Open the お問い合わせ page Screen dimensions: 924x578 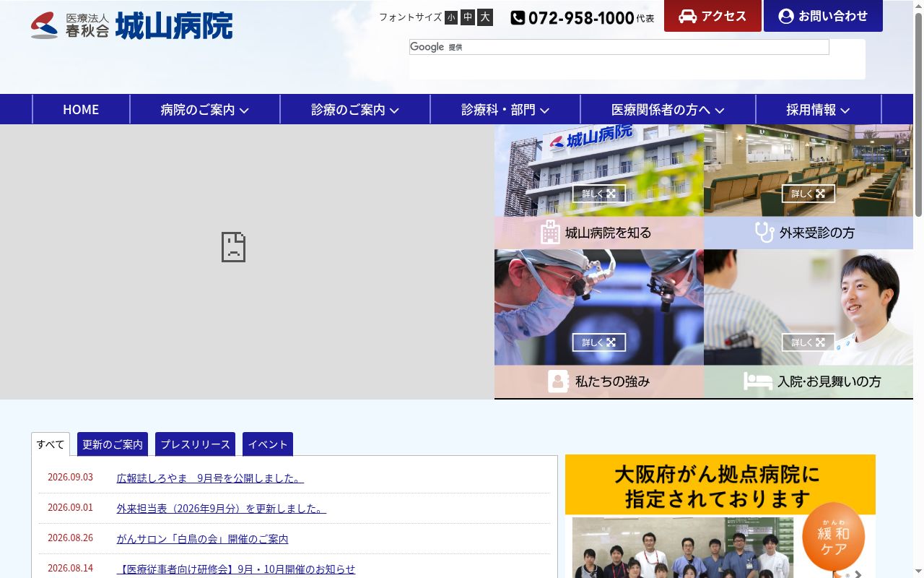click(x=823, y=16)
